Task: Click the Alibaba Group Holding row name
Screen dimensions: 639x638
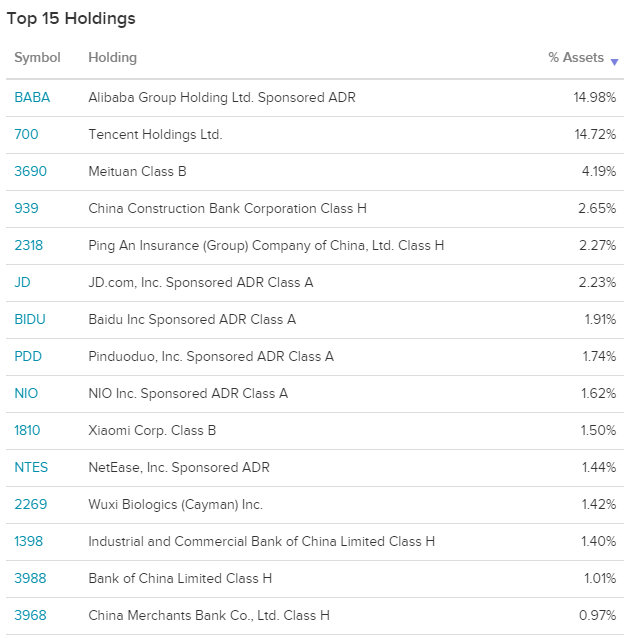Action: (222, 97)
